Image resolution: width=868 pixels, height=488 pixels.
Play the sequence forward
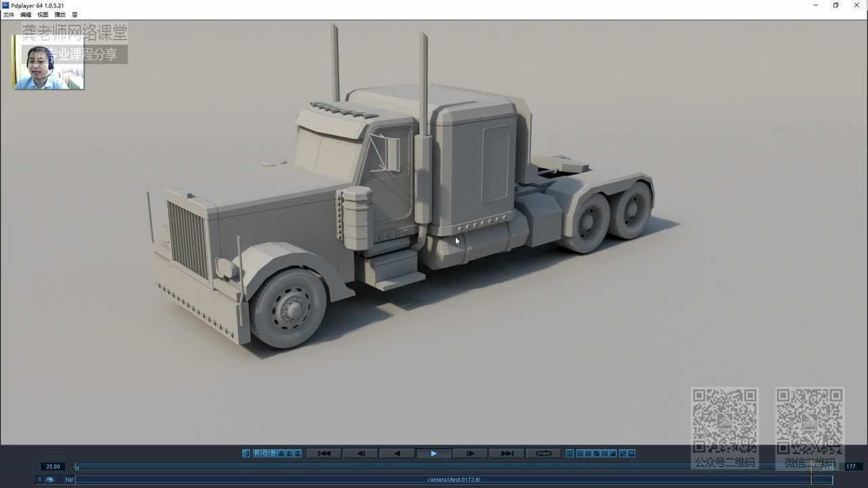click(434, 453)
